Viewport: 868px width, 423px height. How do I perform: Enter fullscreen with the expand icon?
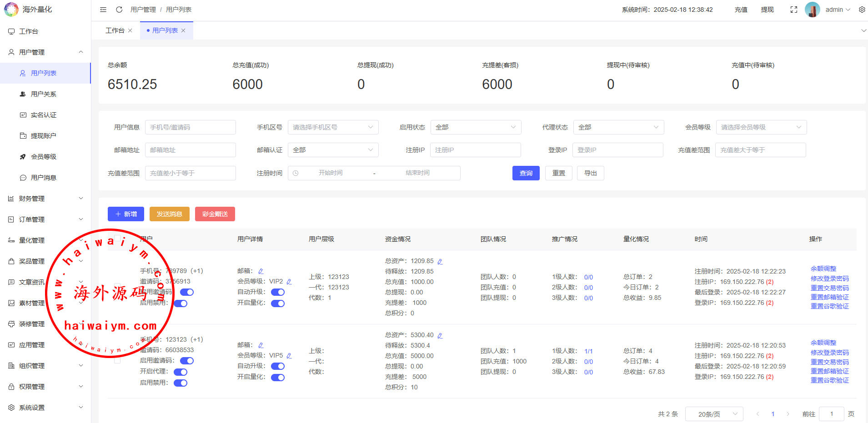(793, 10)
